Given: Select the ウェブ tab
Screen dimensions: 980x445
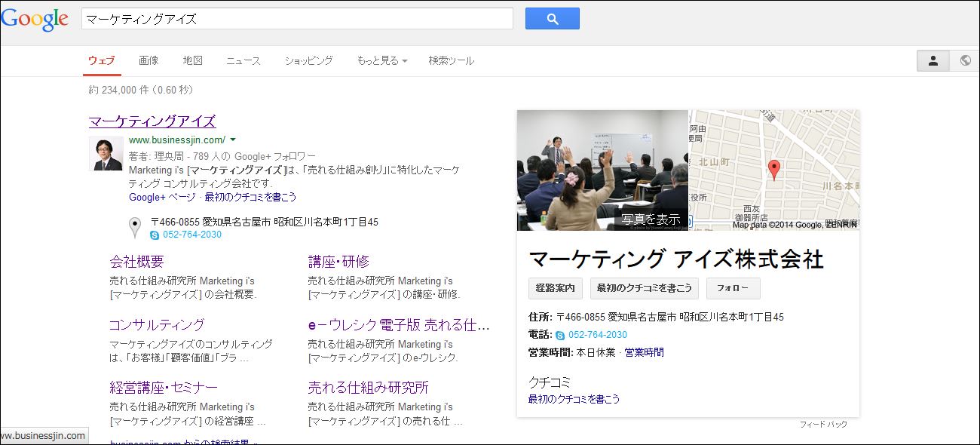Looking at the screenshot, I should pos(102,61).
